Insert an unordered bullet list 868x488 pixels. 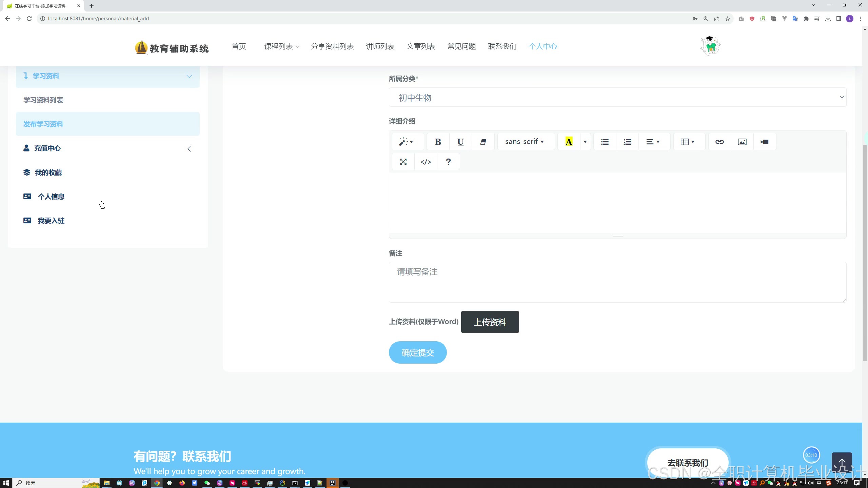pyautogui.click(x=605, y=142)
